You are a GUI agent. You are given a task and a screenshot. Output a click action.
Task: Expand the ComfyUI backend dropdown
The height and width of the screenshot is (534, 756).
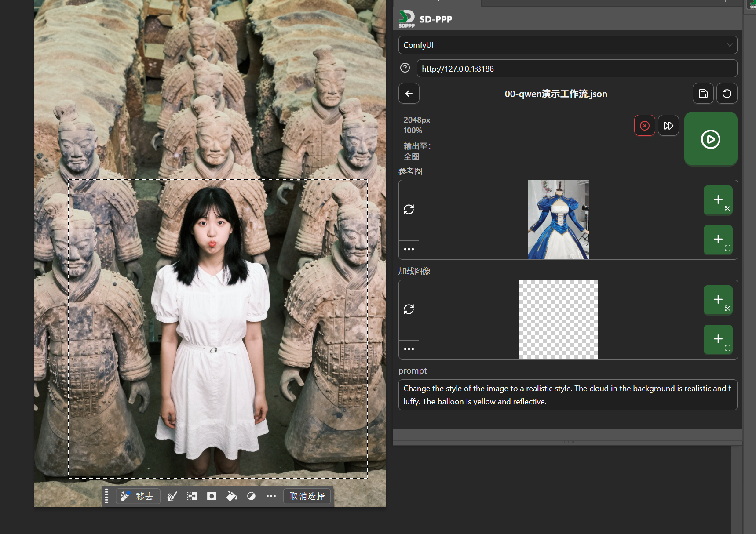[x=567, y=45]
